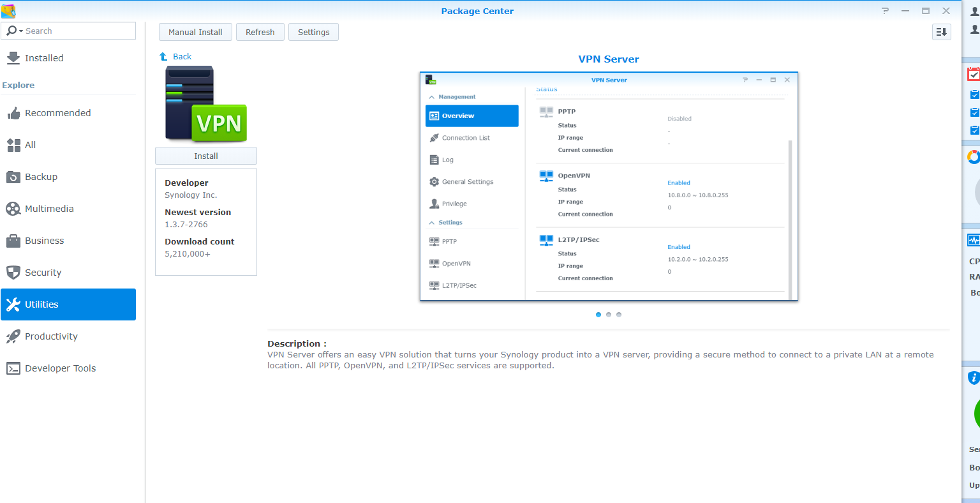This screenshot has width=980, height=503.
Task: Click the Explore section heading
Action: [x=19, y=86]
